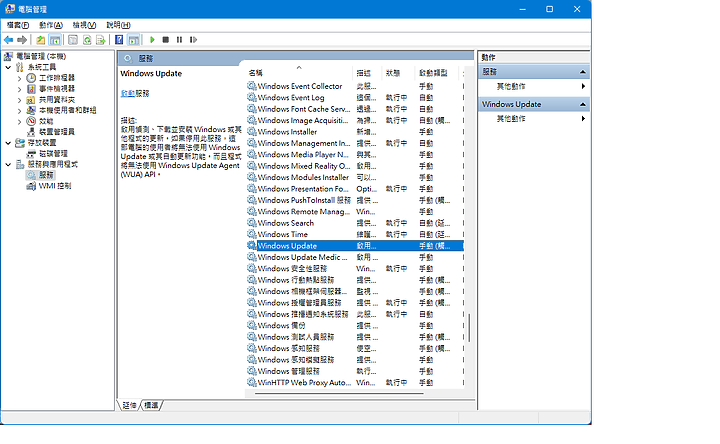This screenshot has height=444, width=720.
Task: Collapse the 系統工具 tree node
Action: pos(8,67)
